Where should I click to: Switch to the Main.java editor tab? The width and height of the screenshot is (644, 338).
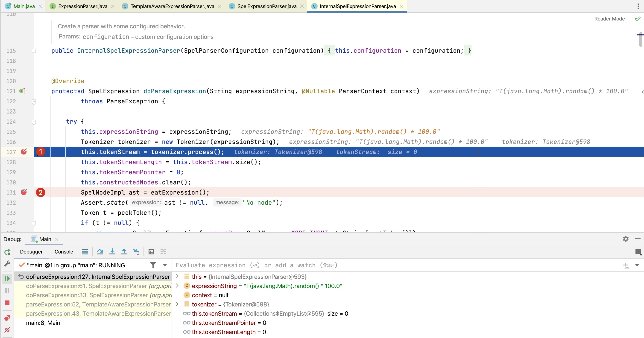(24, 6)
